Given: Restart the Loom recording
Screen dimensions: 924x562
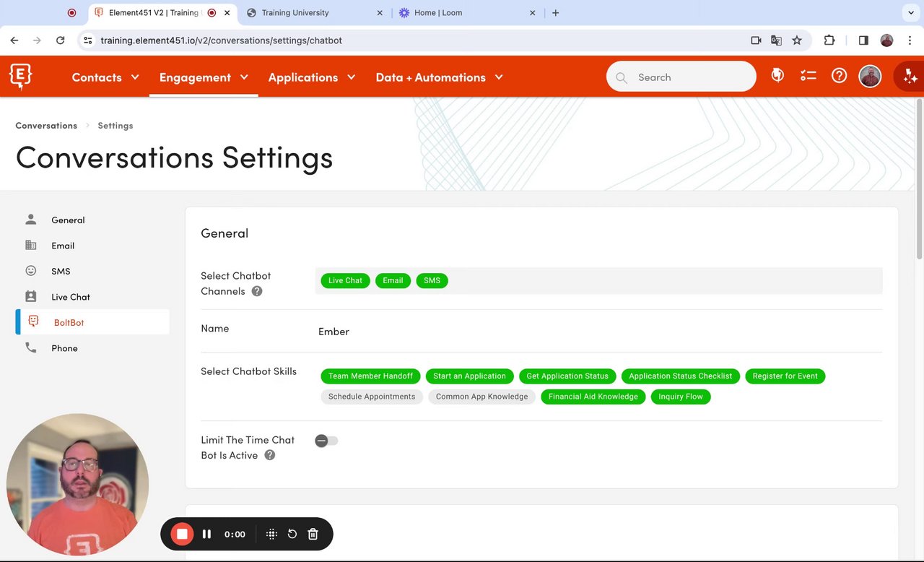Looking at the screenshot, I should 292,534.
